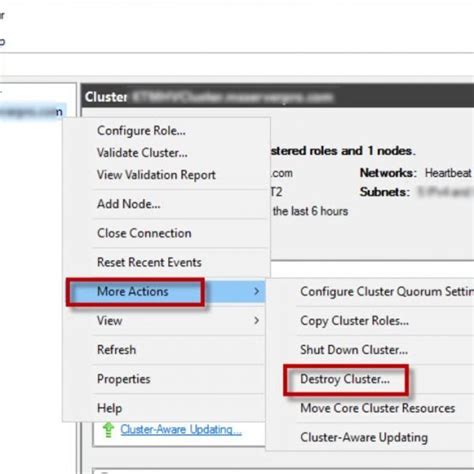Select the blurred cluster node in tree
474x474 pixels.
pyautogui.click(x=32, y=112)
